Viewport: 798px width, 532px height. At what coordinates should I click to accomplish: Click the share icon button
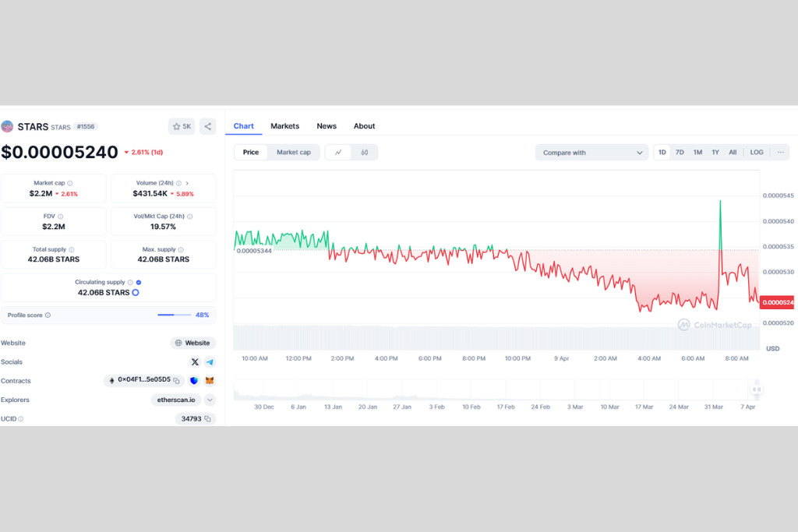point(207,127)
